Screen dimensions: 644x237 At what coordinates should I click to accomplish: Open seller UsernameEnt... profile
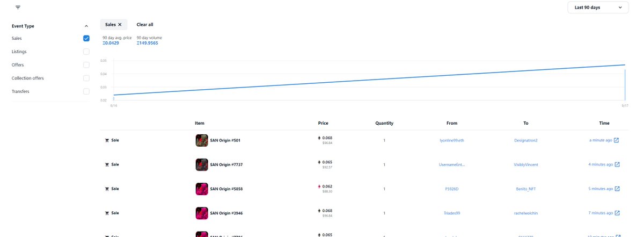click(451, 164)
